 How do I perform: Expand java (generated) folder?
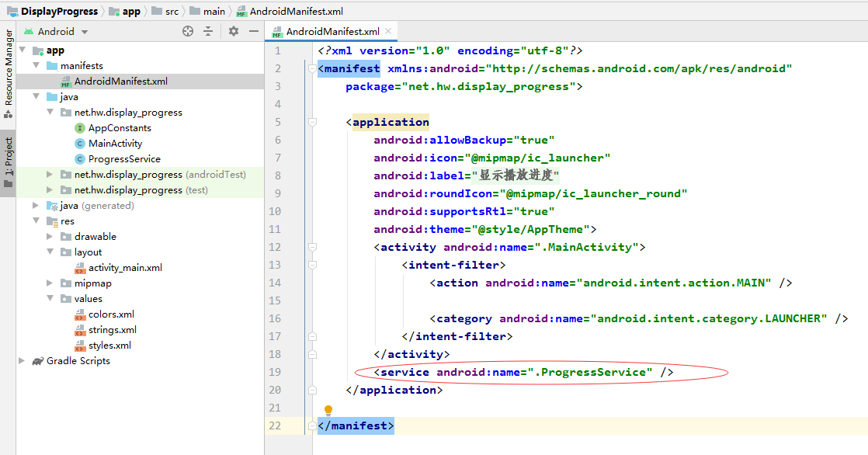pos(36,205)
